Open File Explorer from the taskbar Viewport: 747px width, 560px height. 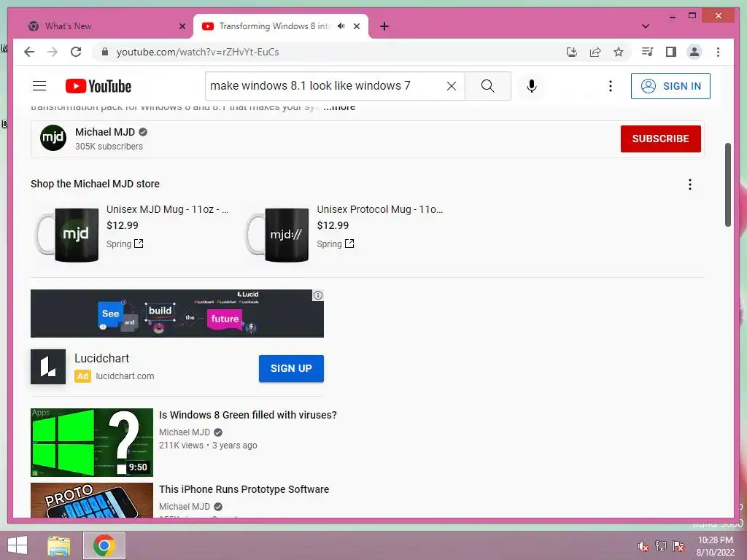[x=59, y=545]
